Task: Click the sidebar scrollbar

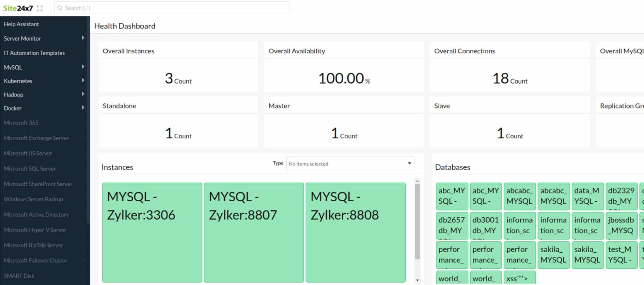Action: point(88,119)
